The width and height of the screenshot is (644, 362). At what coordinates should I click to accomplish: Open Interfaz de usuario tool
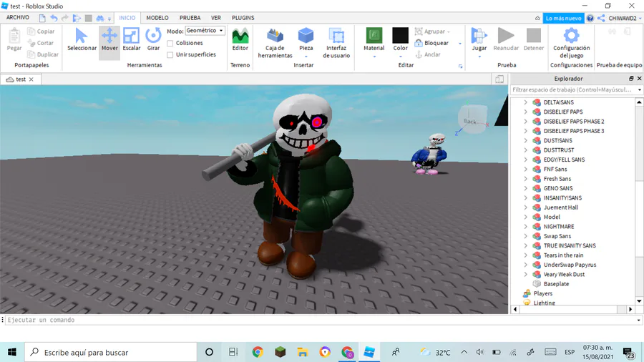pos(336,43)
